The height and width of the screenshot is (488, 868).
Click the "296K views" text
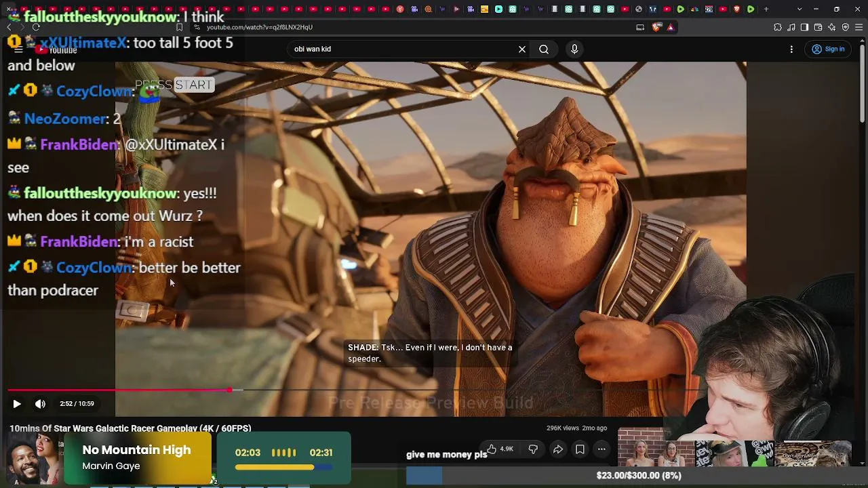(563, 428)
